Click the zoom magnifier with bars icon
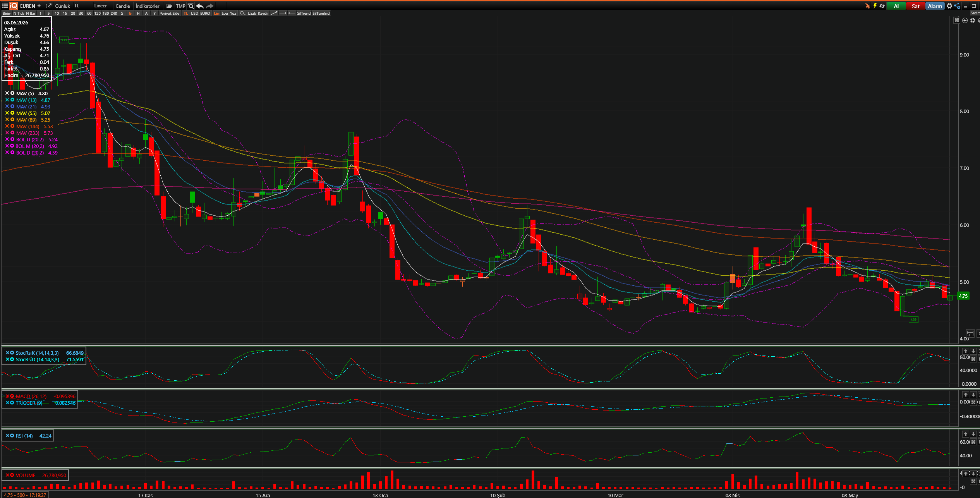This screenshot has height=498, width=980. click(x=191, y=6)
